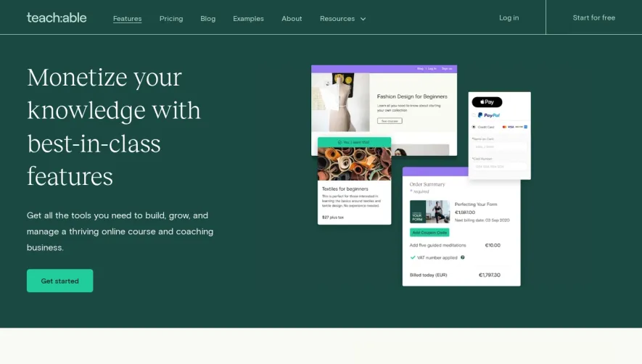Click the '$27 plus tax' price
Image resolution: width=642 pixels, height=364 pixels.
coord(333,218)
